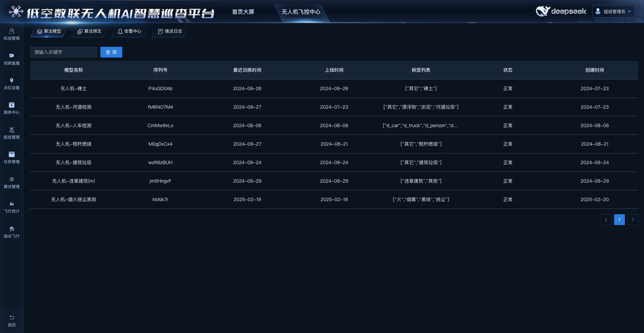Open the 算法绑定 sub-tab
This screenshot has height=333, width=644.
89,31
